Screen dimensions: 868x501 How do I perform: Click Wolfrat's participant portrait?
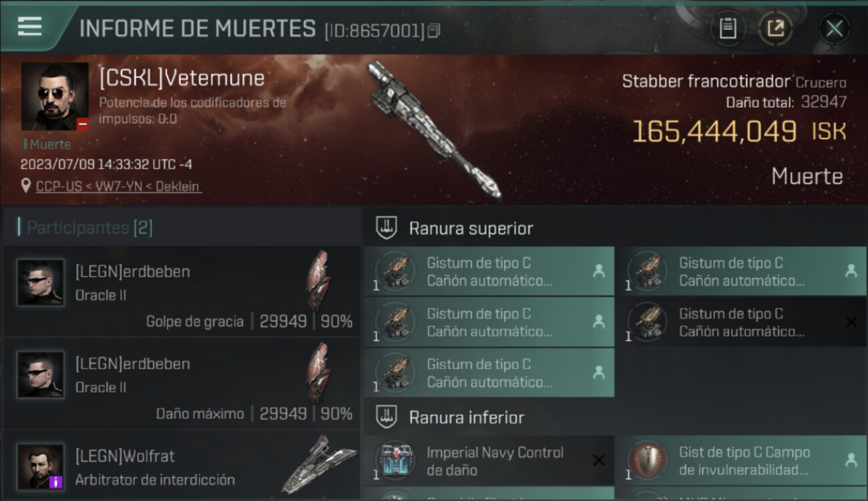point(41,467)
